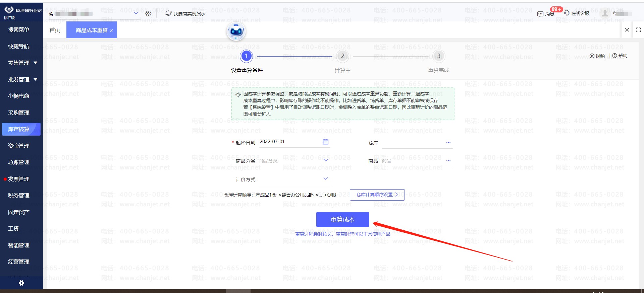Click the 起始日期 date field
The image size is (644, 293).
pos(294,142)
